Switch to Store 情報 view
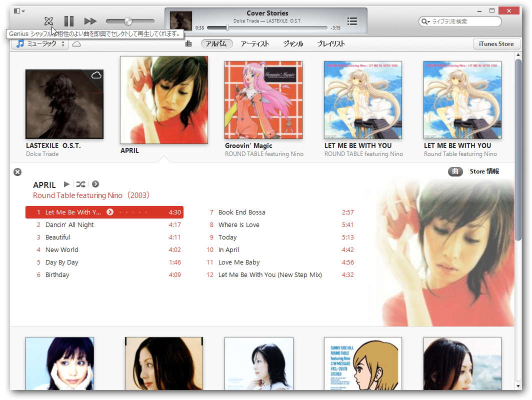 484,171
